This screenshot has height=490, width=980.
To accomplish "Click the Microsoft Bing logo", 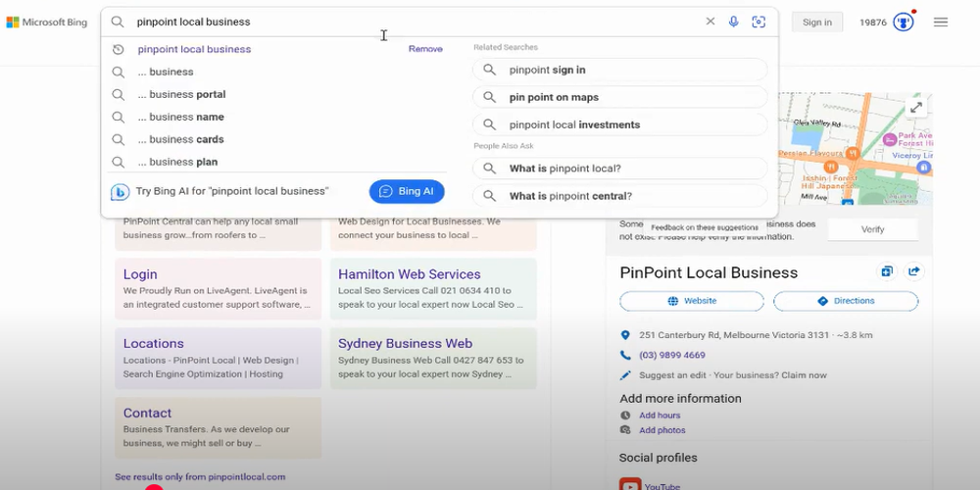I will pyautogui.click(x=47, y=22).
